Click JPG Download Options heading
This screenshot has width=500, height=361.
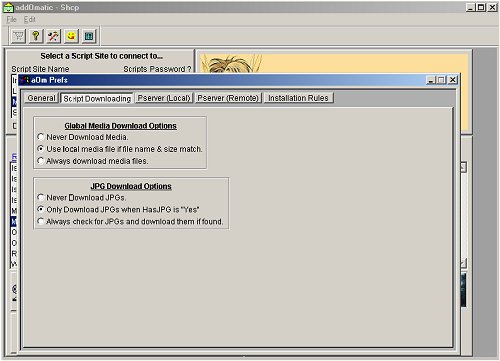(131, 186)
